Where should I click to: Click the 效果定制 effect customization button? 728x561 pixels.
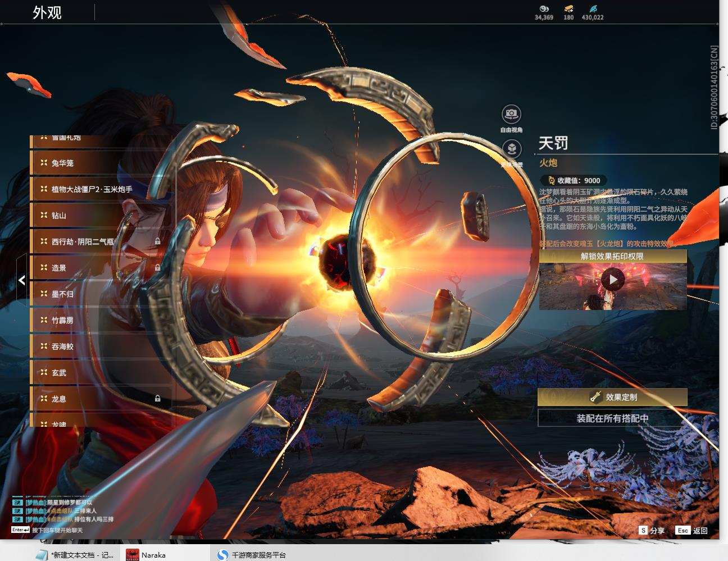[612, 397]
